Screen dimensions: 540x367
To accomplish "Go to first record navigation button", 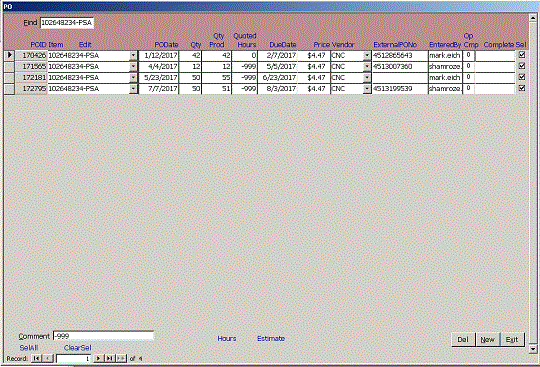I will (x=36, y=358).
